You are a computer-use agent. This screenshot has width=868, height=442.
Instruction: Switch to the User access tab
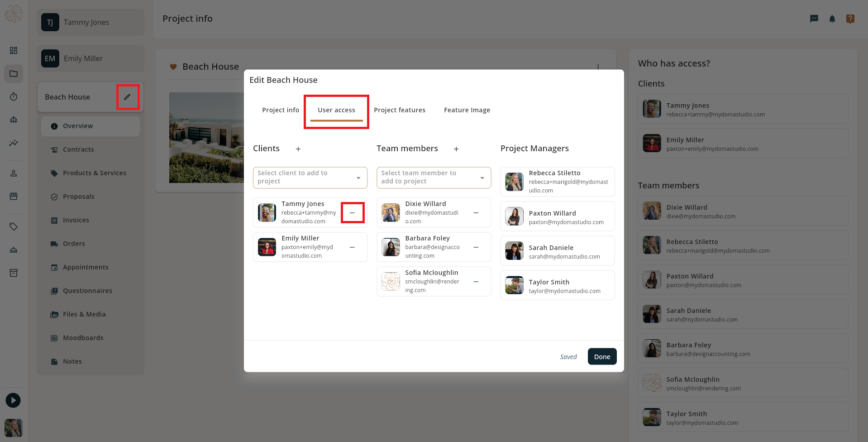(x=336, y=110)
